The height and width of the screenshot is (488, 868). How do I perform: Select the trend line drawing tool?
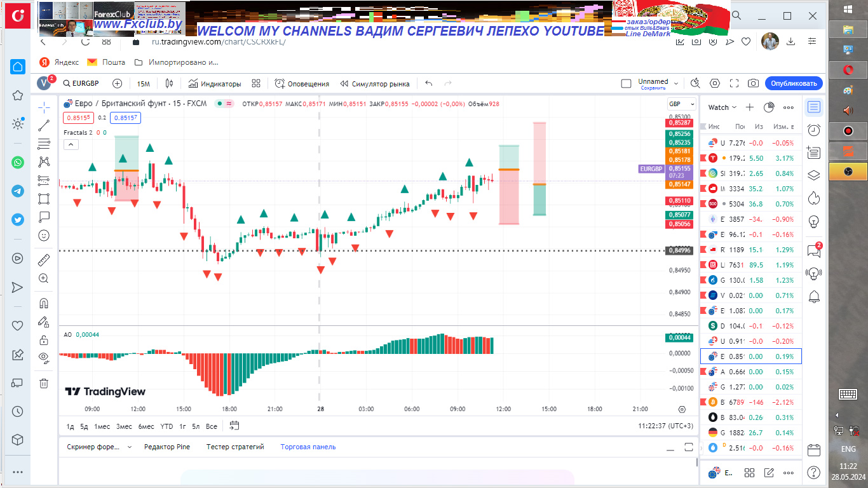point(44,125)
